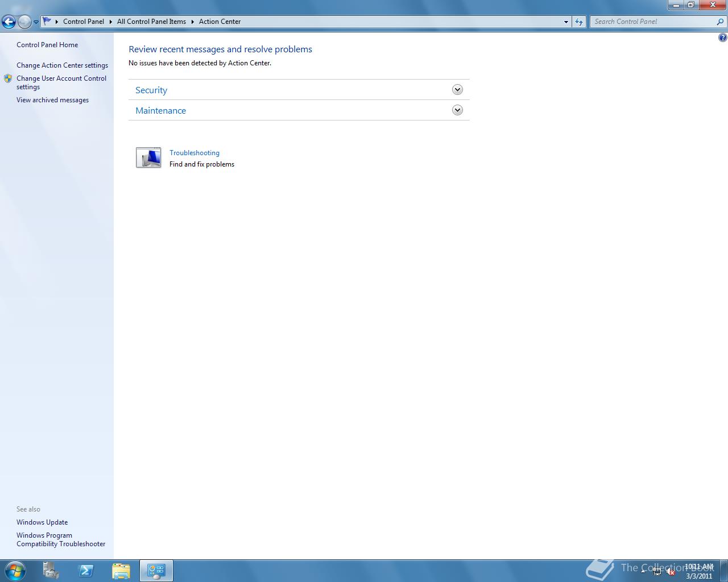Launch Server Manager from taskbar
This screenshot has height=582, width=728.
pos(51,571)
